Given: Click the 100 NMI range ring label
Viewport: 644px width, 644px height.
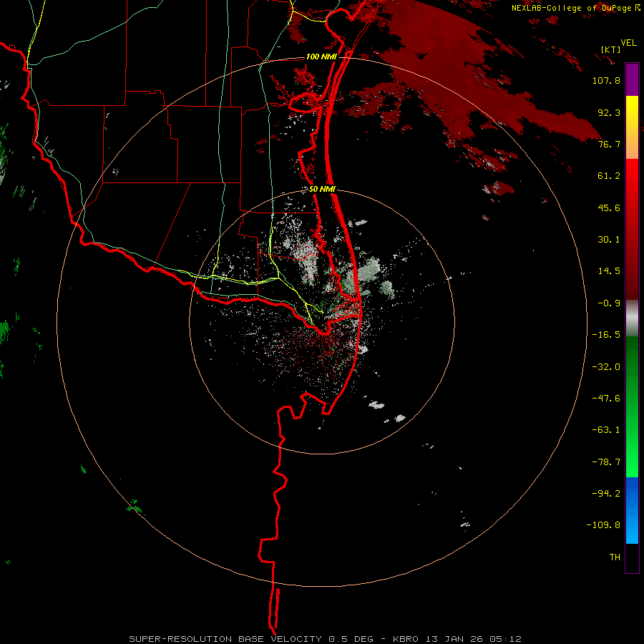Looking at the screenshot, I should pos(321,57).
